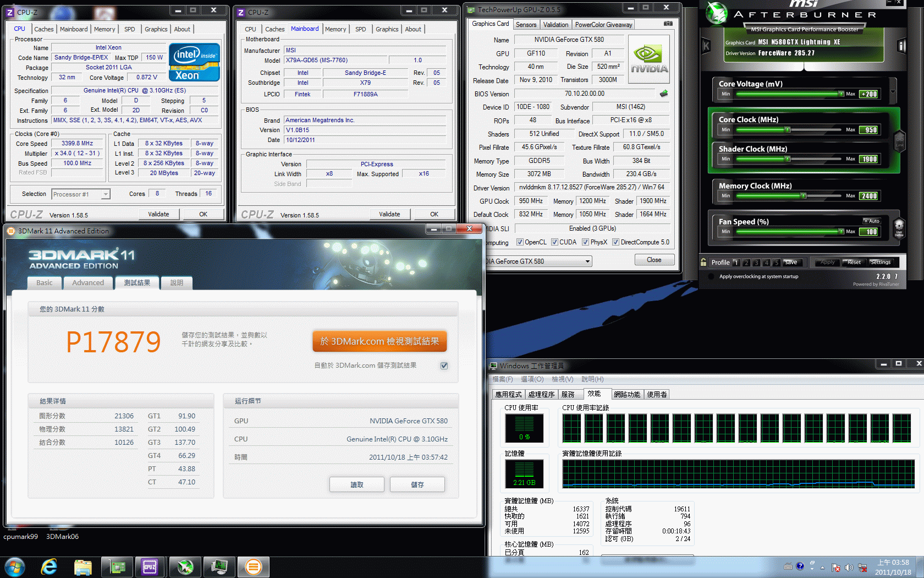This screenshot has width=924, height=578.
Task: Click the Afterburner Kombustor 'K' button
Action: [706, 46]
